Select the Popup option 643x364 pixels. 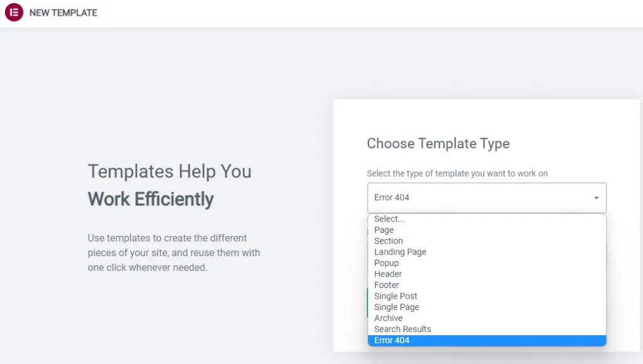coord(386,263)
